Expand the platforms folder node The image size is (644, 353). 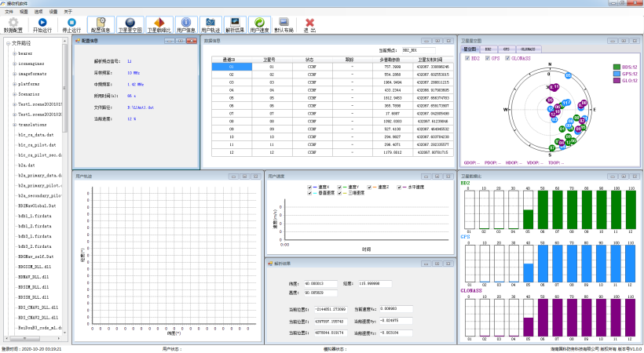point(14,84)
